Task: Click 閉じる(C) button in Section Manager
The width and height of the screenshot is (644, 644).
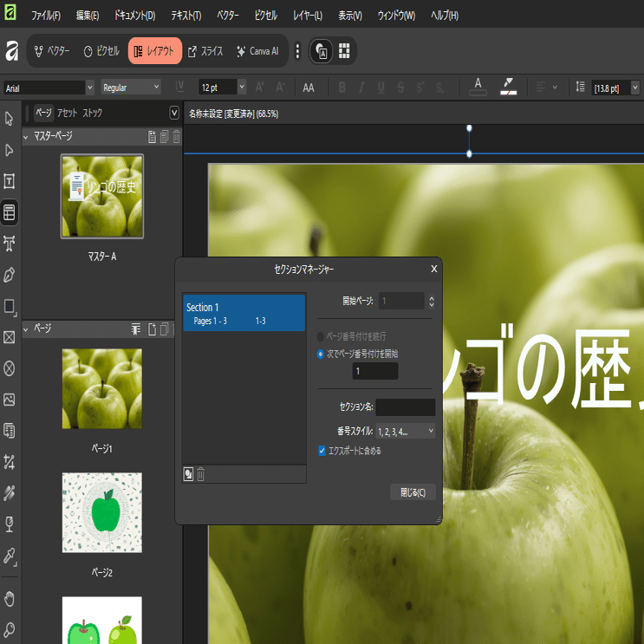Action: (x=413, y=492)
